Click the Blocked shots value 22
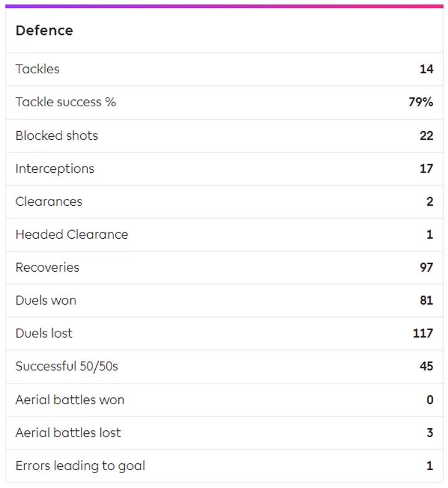 (426, 136)
